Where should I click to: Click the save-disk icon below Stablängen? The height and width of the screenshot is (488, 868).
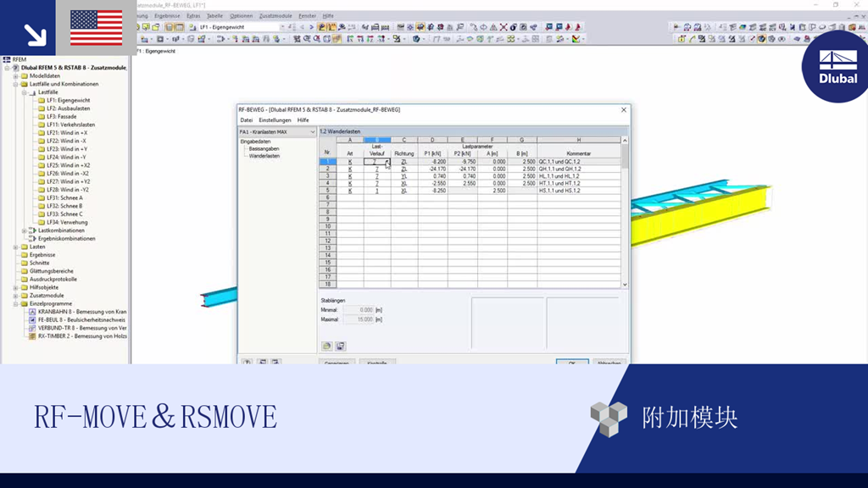coord(341,346)
